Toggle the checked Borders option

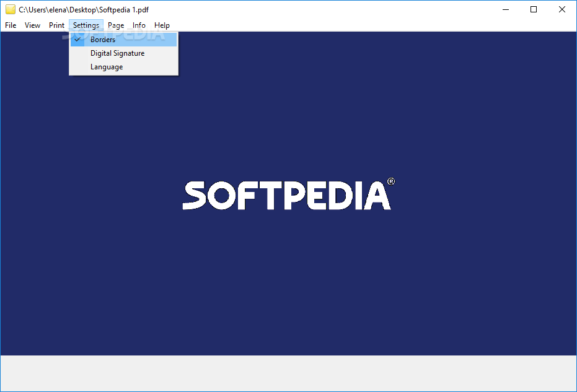(124, 40)
